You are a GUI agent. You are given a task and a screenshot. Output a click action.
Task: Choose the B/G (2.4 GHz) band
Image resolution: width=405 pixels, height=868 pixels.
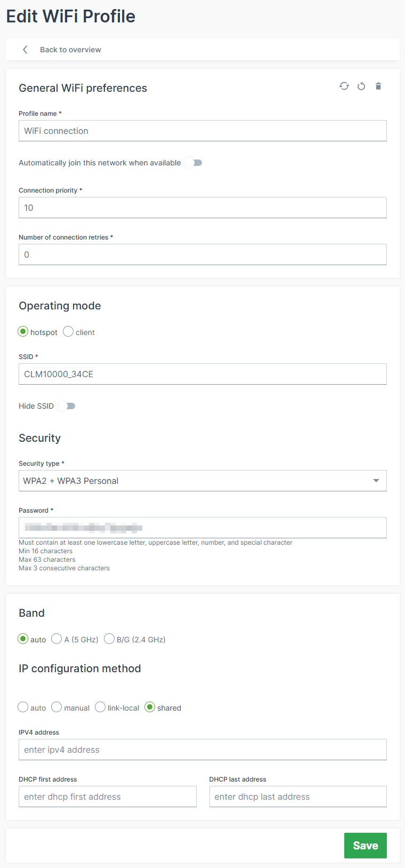(x=109, y=639)
